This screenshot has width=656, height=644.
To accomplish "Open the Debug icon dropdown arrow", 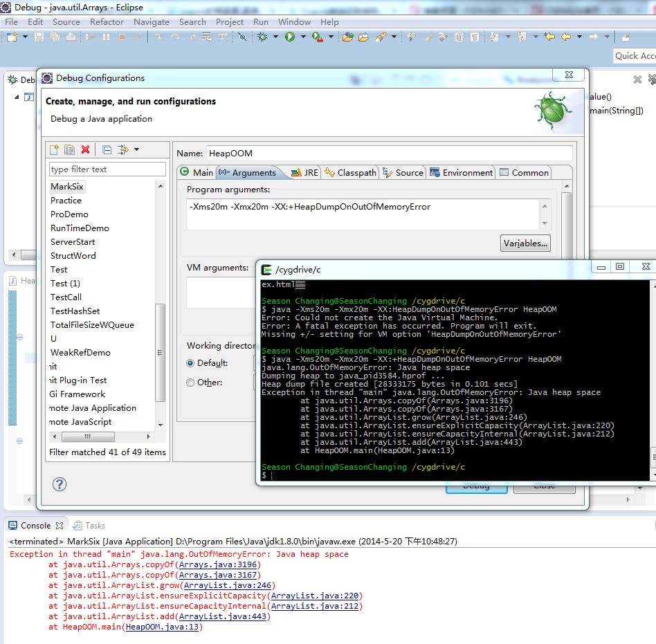I will [x=275, y=37].
